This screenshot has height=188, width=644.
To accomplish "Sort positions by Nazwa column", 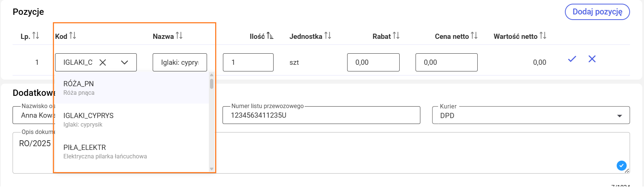I will (x=179, y=36).
